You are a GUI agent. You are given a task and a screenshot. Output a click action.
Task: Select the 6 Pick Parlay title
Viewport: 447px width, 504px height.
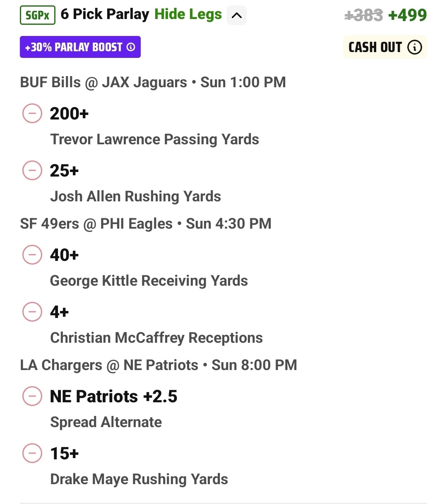pos(105,14)
